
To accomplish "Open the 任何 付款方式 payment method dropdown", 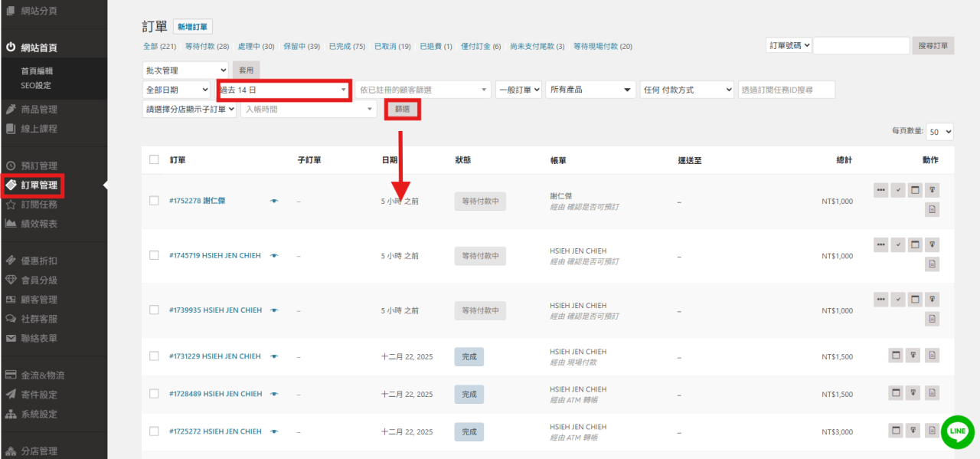I will [x=688, y=90].
